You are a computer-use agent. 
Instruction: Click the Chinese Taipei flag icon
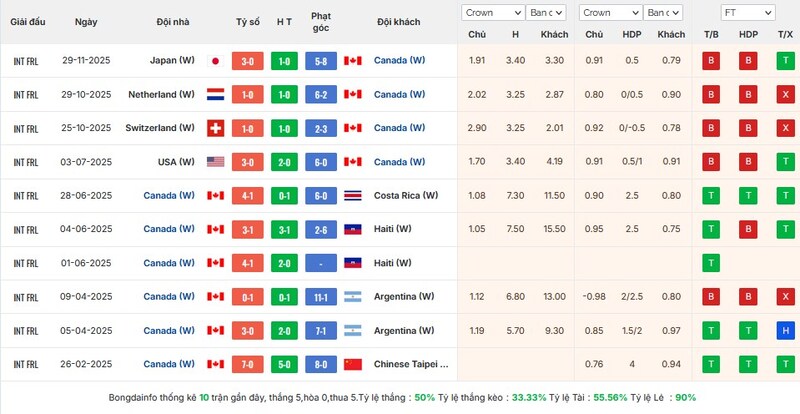(352, 364)
